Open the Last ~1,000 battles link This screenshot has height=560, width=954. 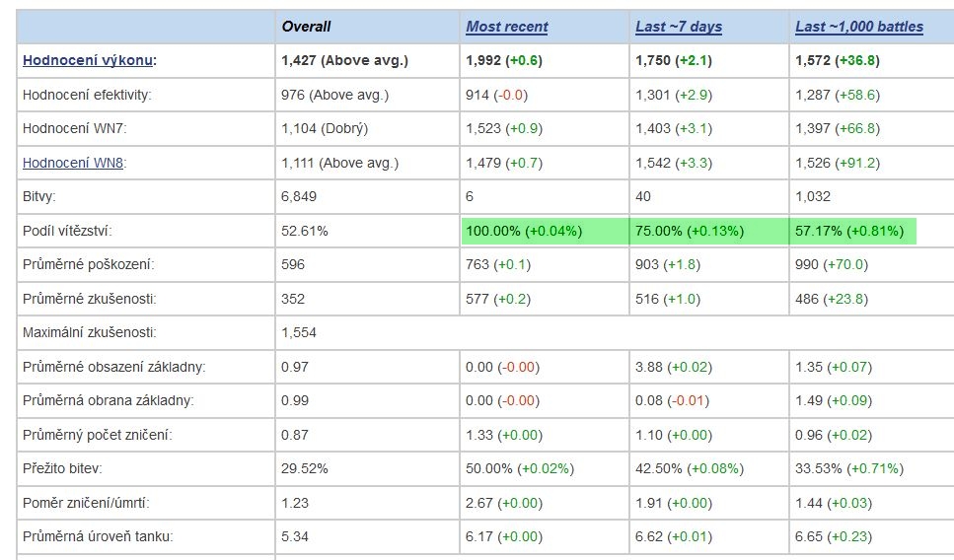coord(859,27)
